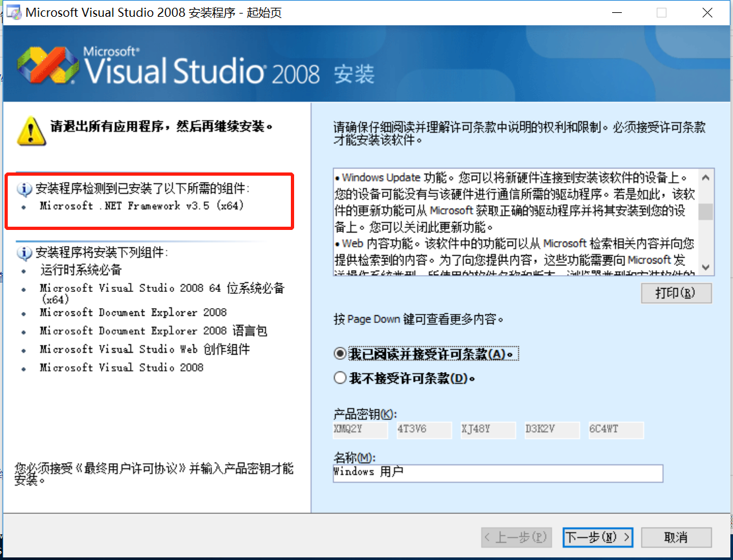The image size is (733, 560).
Task: Close the installer window
Action: coord(707,13)
